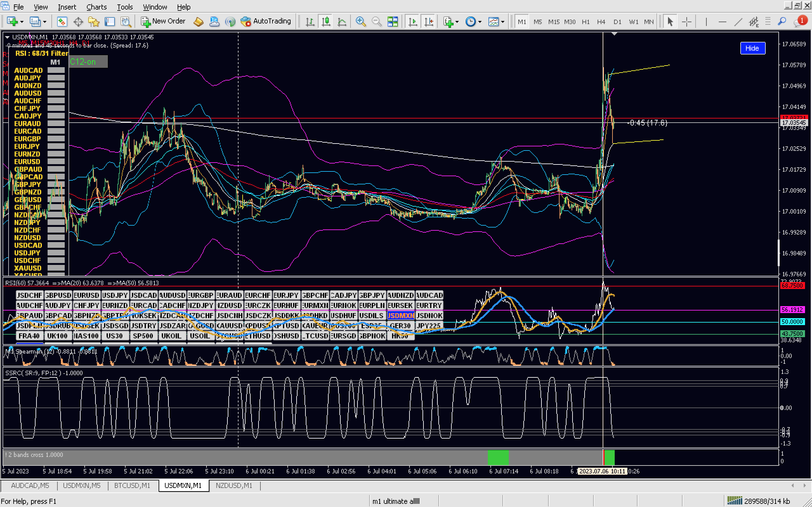
Task: Switch to the BTCUSD,M1 chart tab
Action: tap(132, 485)
